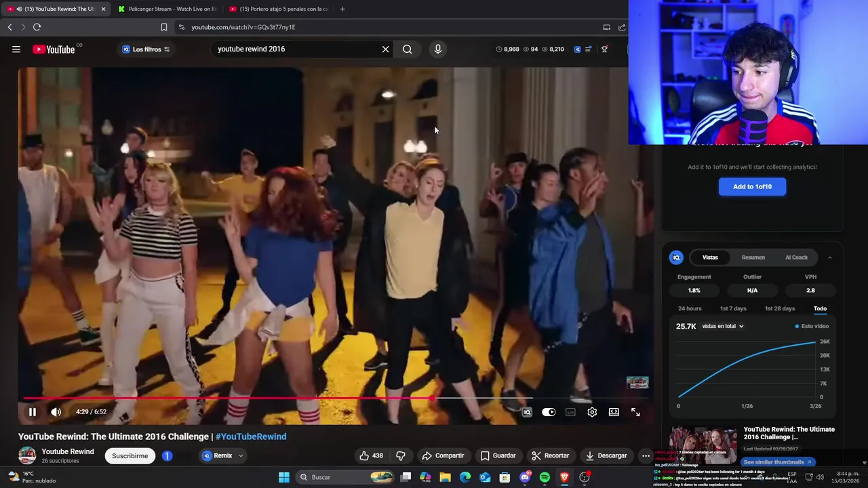
Task: Switch to the AI Coach tab
Action: point(796,257)
